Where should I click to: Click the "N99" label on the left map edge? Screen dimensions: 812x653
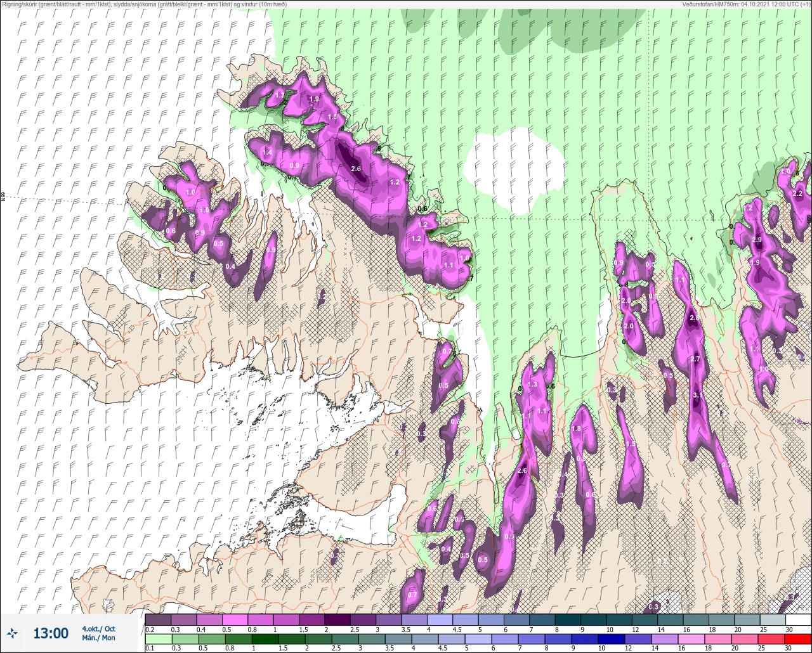tap(3, 197)
